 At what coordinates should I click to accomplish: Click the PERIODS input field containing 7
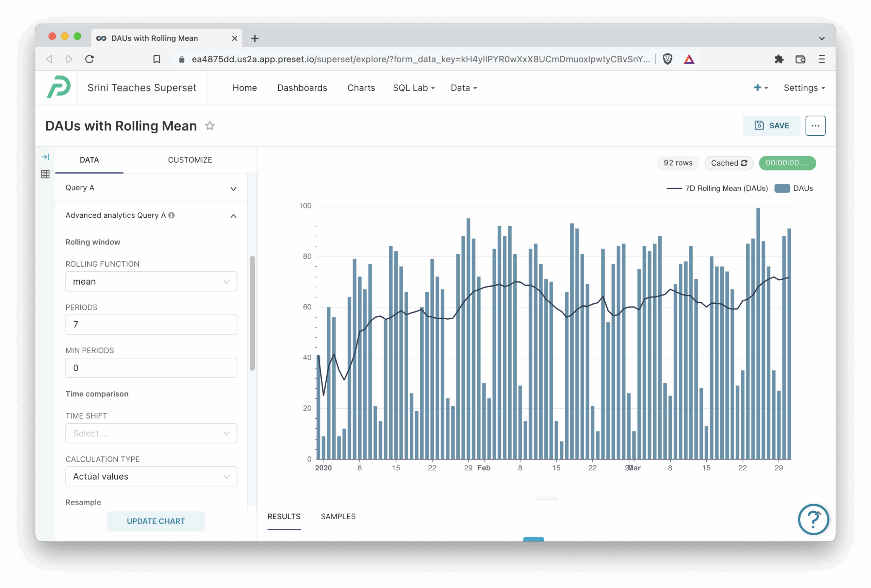[x=151, y=324]
